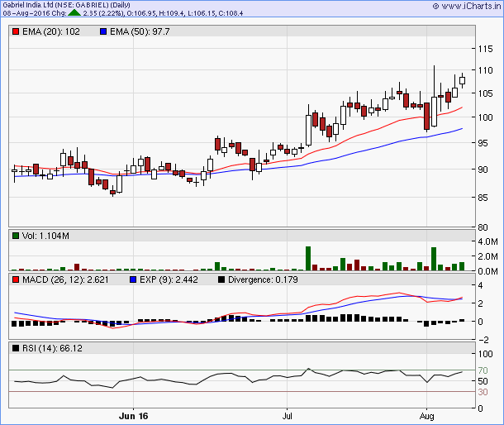Click the 4.0M volume axis value
The width and height of the screenshot is (504, 425).
pos(488,241)
